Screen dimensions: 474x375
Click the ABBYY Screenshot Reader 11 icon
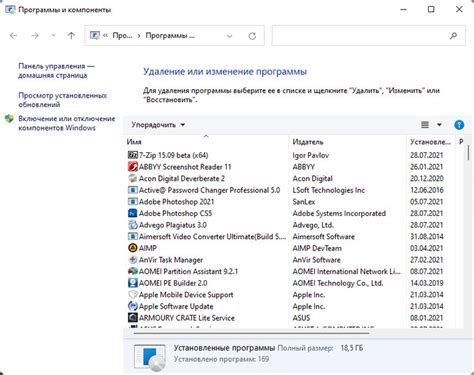click(133, 167)
